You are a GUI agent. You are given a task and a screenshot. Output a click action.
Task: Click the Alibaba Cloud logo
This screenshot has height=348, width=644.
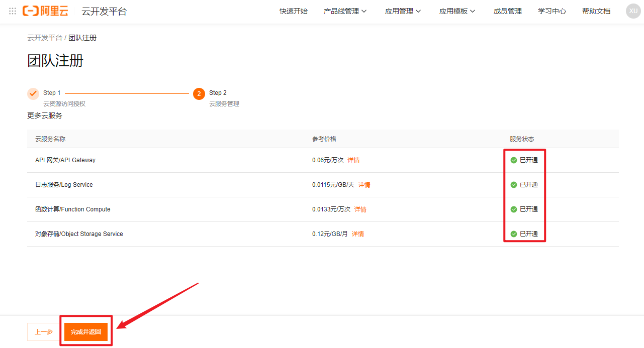pos(45,11)
